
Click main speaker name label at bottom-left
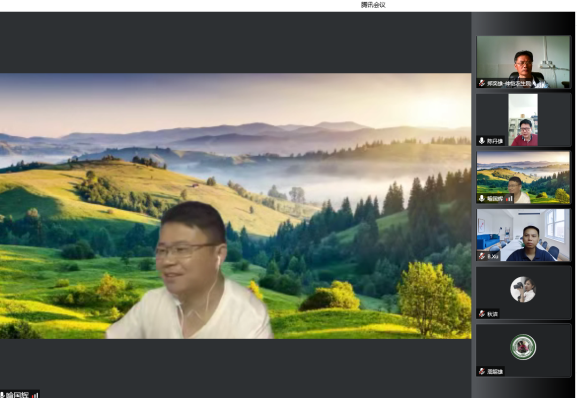17,395
